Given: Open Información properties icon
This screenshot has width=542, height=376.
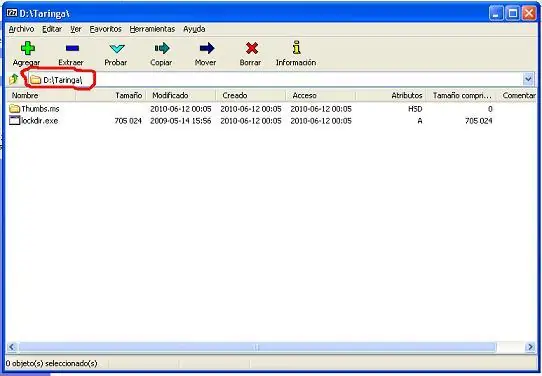Looking at the screenshot, I should click(296, 47).
